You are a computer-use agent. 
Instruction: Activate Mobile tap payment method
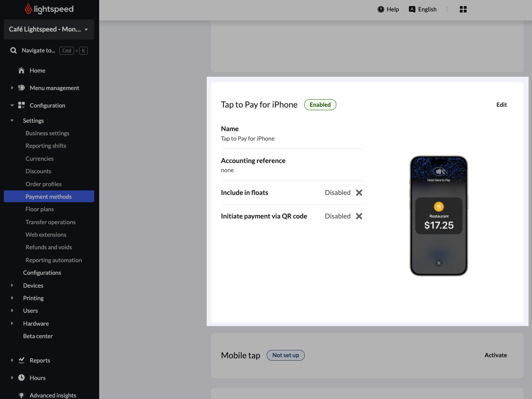pos(496,355)
